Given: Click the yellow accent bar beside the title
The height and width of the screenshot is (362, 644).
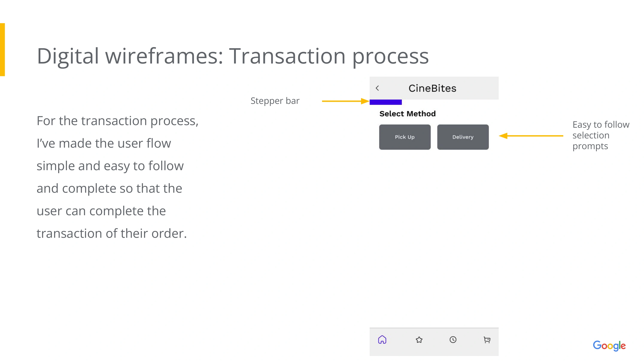Looking at the screenshot, I should pos(3,50).
